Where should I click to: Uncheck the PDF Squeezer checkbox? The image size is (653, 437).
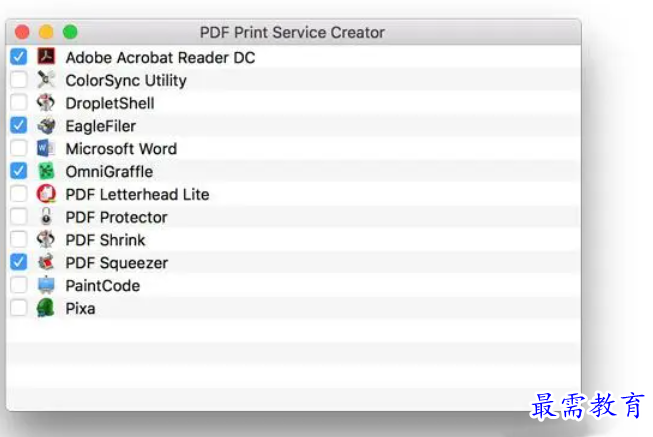click(19, 262)
